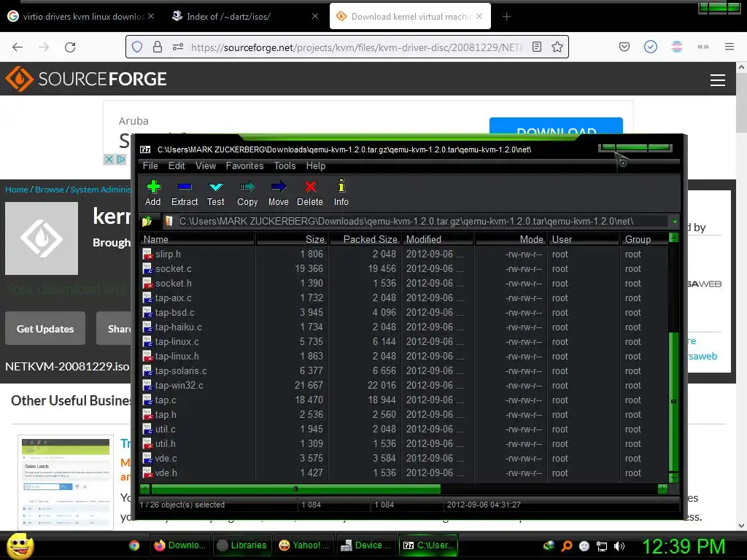Open the 7-Zip View menu

pos(205,166)
